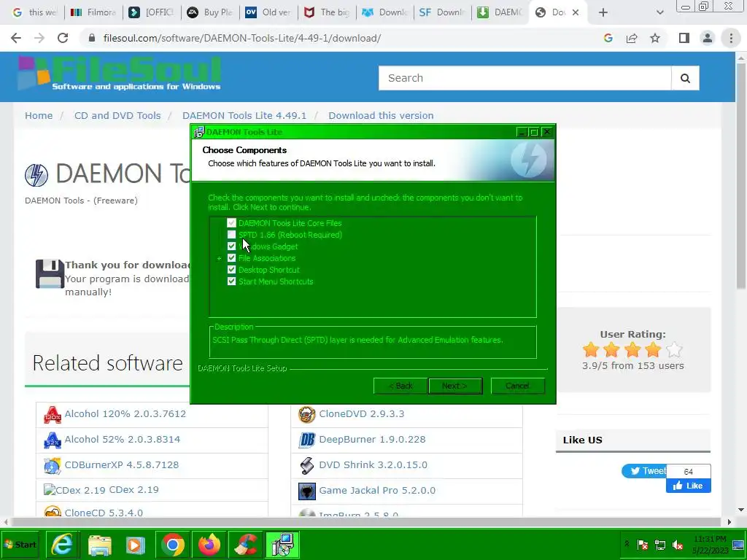
Task: Open Alcohol 120% 2.0.3.7612 link
Action: tap(125, 414)
